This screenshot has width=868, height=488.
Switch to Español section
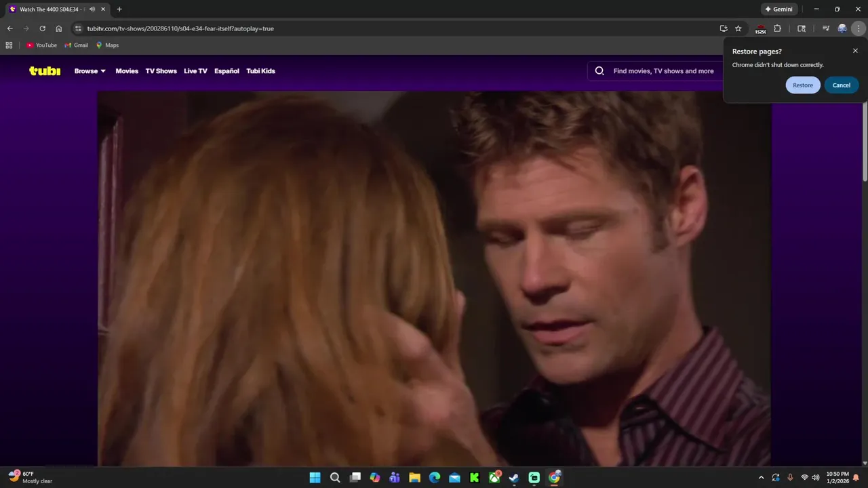226,71
